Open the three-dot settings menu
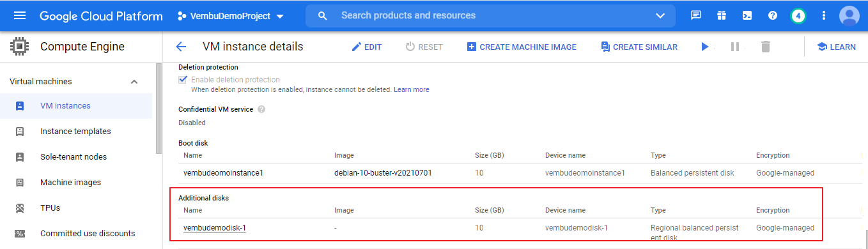 pos(824,15)
